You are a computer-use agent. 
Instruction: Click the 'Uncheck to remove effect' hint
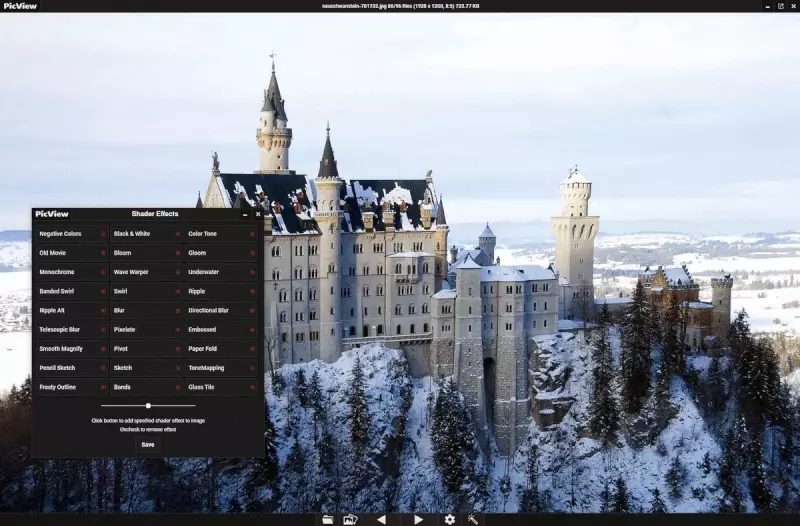(x=148, y=430)
